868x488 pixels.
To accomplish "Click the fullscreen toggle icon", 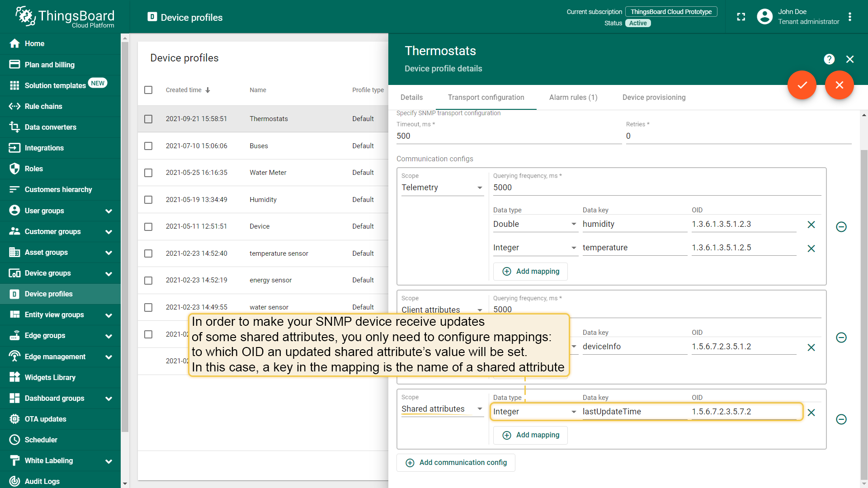I will pyautogui.click(x=741, y=17).
